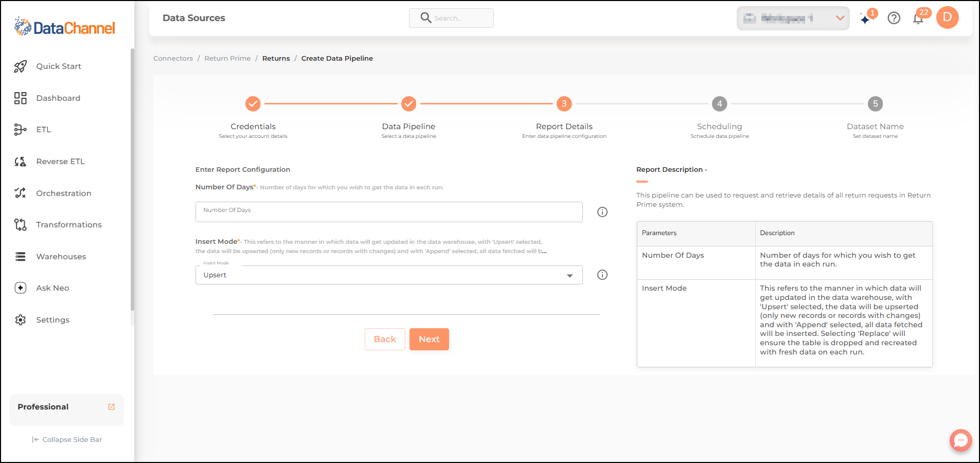Open the Quick Start menu item
The image size is (980, 463).
pyautogui.click(x=59, y=66)
